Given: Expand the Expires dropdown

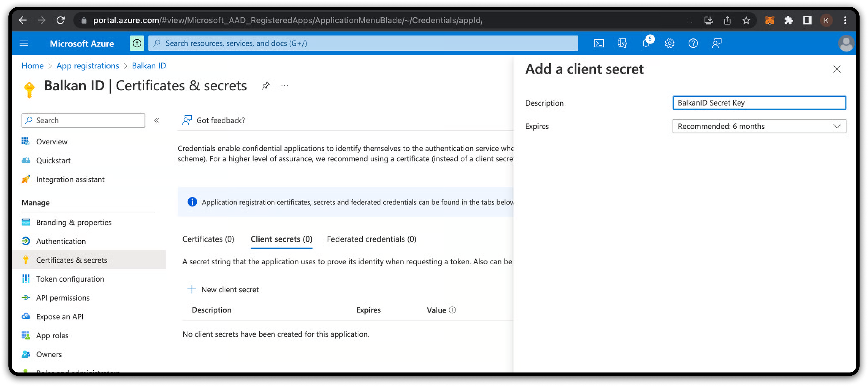Looking at the screenshot, I should tap(759, 126).
